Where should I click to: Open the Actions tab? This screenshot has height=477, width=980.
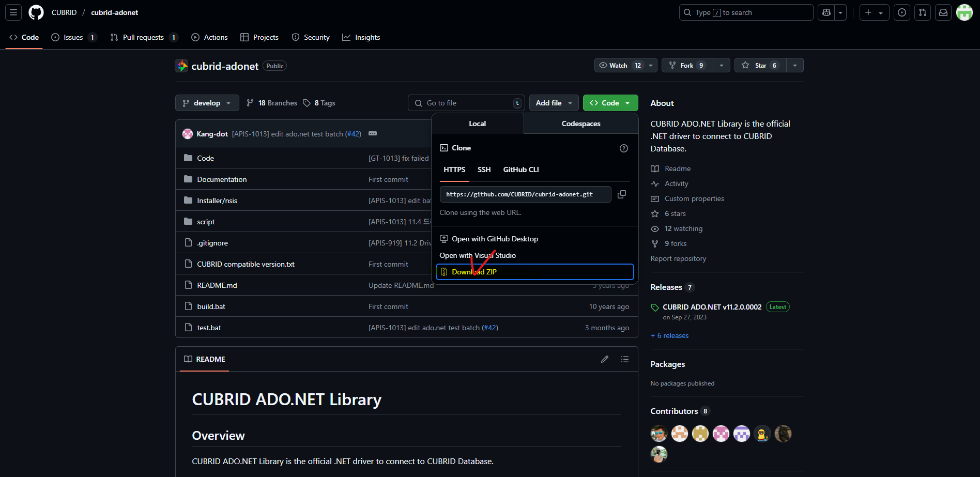[209, 37]
